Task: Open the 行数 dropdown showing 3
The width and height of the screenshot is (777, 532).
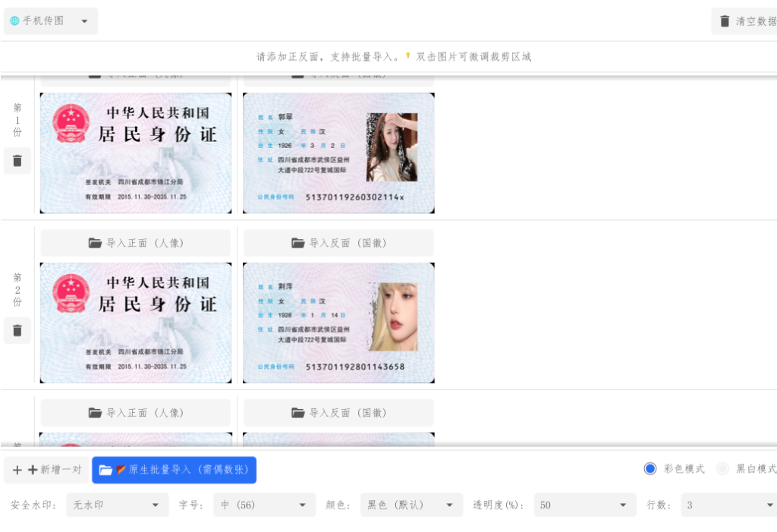Action: click(x=729, y=505)
